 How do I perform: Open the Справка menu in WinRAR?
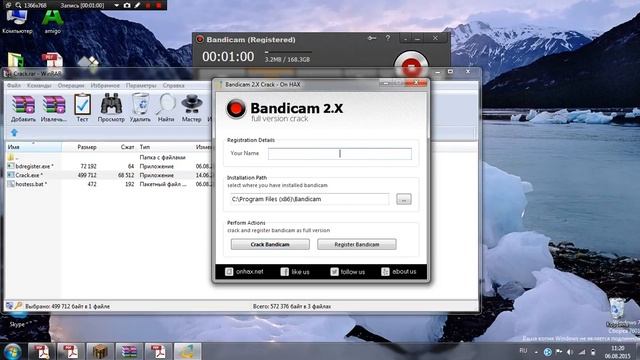(173, 85)
